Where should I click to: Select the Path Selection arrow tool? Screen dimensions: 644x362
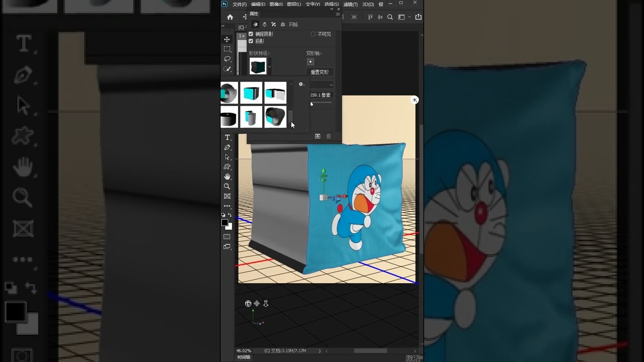[x=227, y=157]
